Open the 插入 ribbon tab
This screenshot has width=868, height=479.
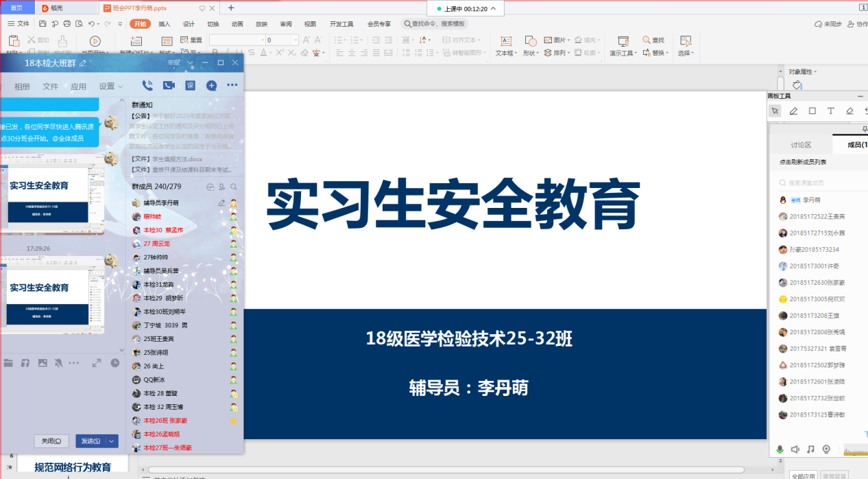pos(165,23)
